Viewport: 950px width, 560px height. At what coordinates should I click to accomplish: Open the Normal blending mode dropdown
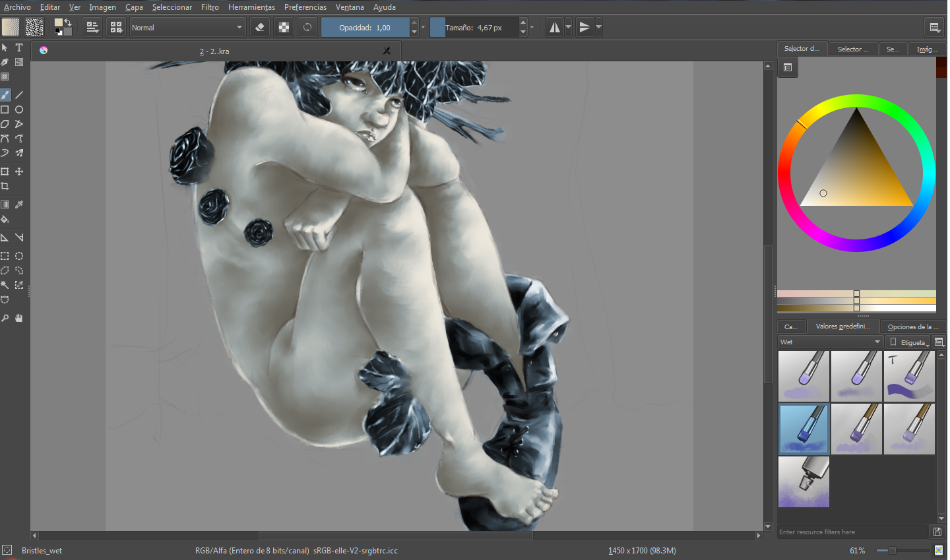(187, 27)
